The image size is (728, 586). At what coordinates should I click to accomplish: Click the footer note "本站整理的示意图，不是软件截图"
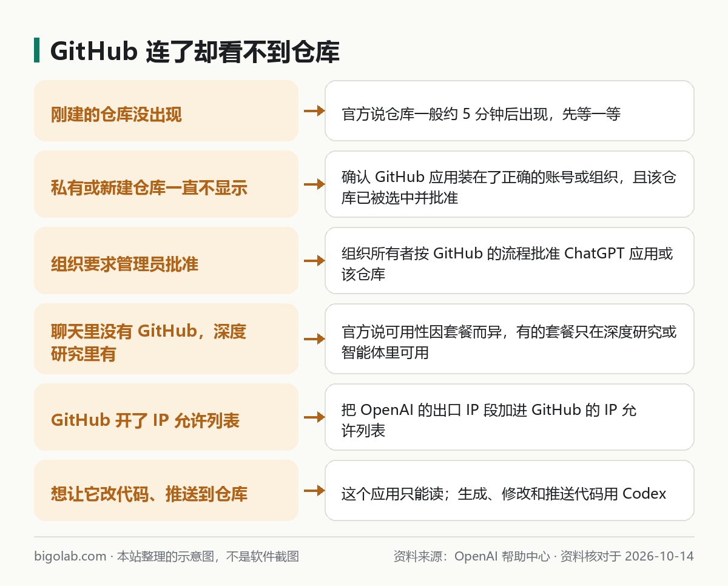pos(208,556)
